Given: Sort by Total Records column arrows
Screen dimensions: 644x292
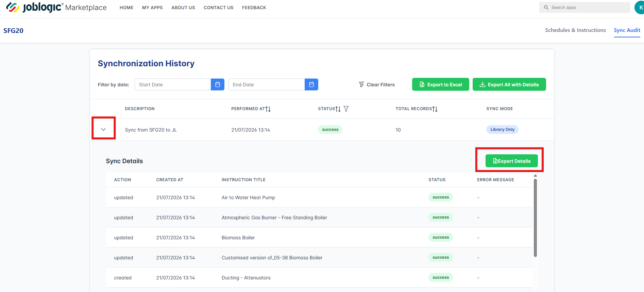Looking at the screenshot, I should [435, 109].
